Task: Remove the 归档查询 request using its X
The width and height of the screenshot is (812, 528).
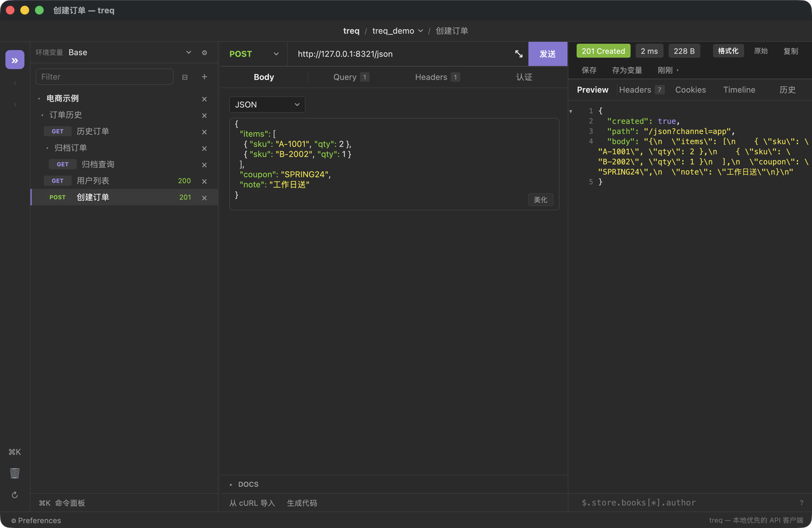Action: 204,165
